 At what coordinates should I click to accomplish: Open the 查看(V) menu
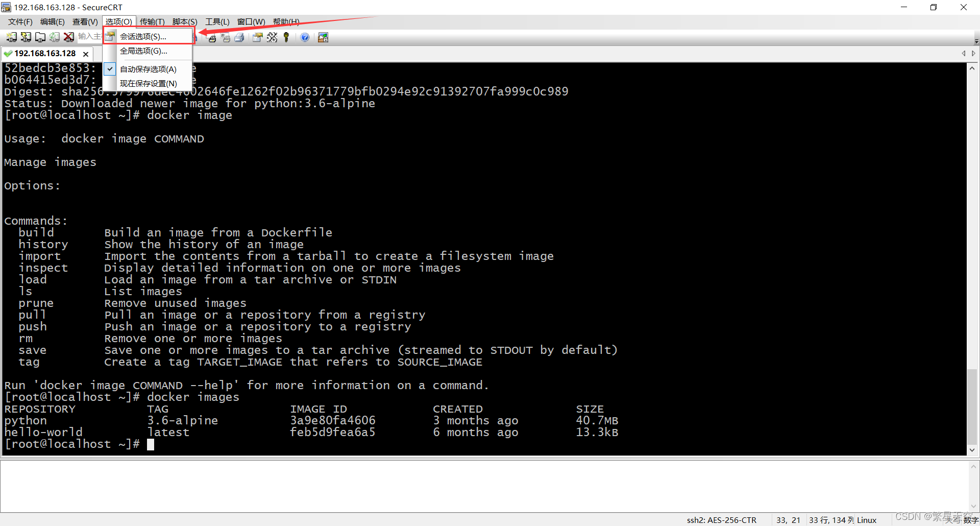85,21
